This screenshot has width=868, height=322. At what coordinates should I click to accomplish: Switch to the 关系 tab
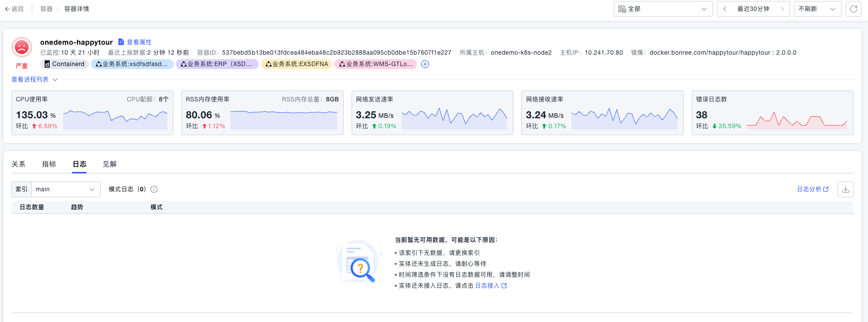(x=18, y=164)
